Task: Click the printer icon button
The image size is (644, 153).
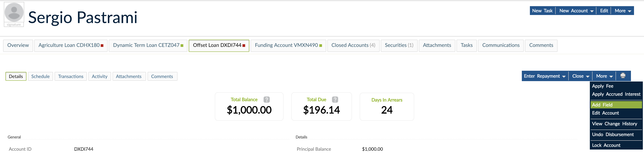Action: 623,76
